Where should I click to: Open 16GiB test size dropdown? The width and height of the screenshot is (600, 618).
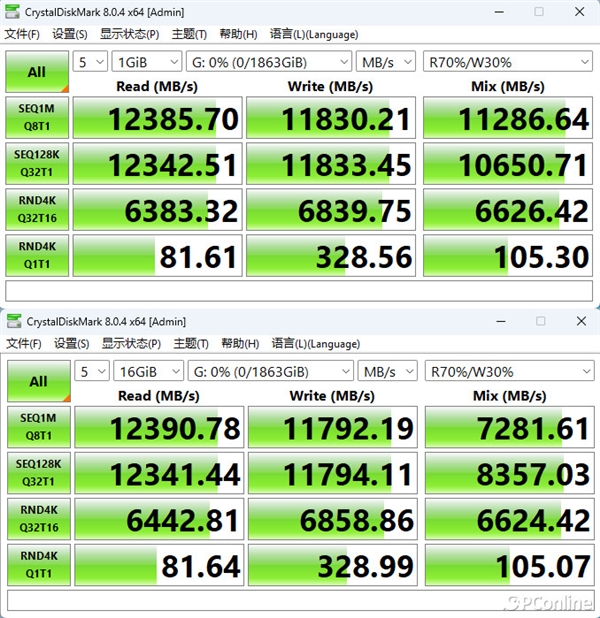[x=148, y=371]
